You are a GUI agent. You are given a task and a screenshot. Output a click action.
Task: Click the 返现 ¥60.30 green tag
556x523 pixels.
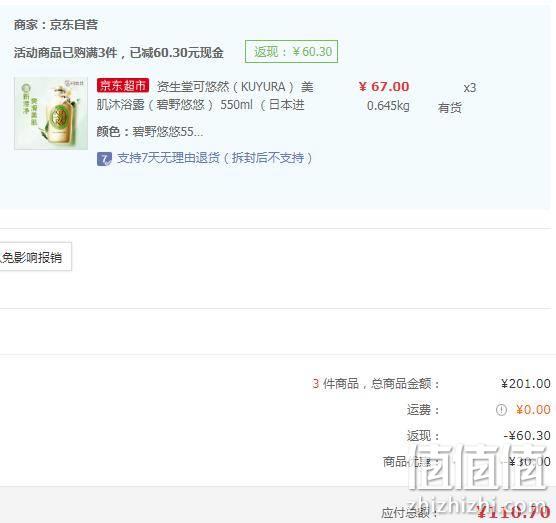point(291,52)
